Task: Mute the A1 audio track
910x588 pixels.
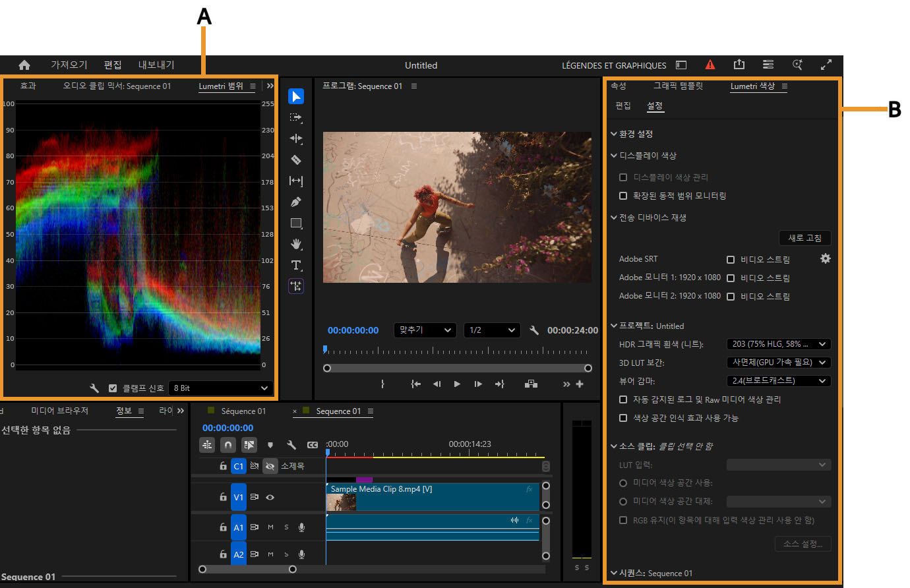Action: tap(270, 527)
